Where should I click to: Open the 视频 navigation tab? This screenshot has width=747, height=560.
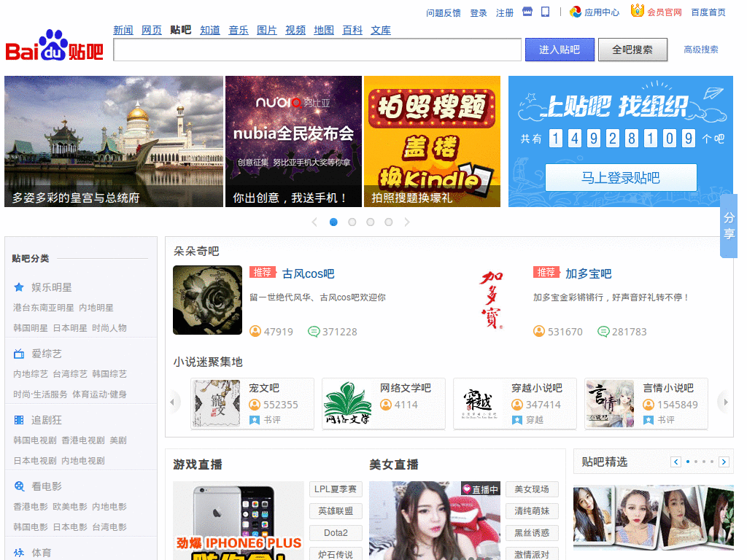click(x=295, y=30)
